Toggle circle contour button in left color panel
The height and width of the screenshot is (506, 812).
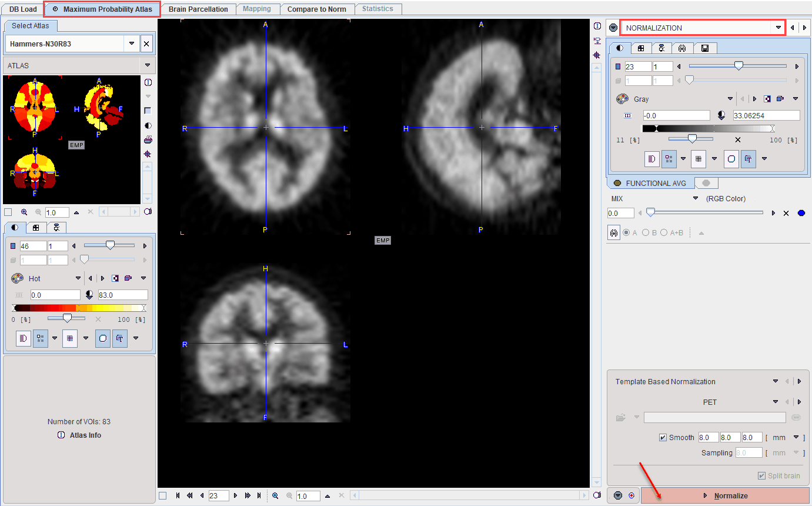103,338
